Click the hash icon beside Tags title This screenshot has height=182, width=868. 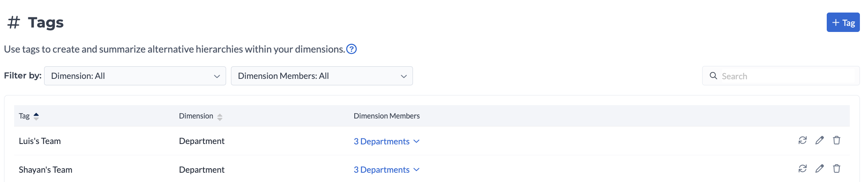click(x=14, y=23)
